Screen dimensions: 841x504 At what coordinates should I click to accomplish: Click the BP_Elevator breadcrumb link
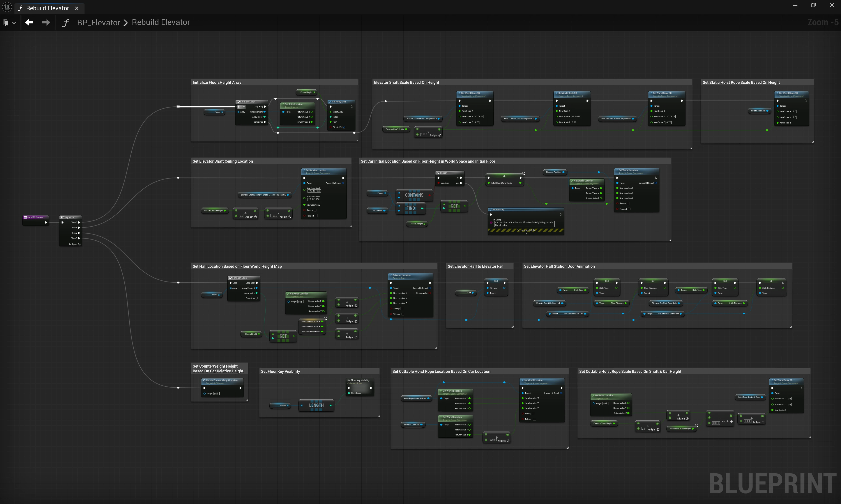pyautogui.click(x=99, y=22)
